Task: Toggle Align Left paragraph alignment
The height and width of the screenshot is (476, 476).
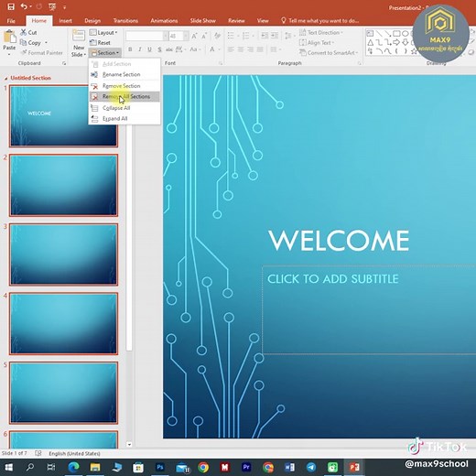Action: tap(231, 49)
